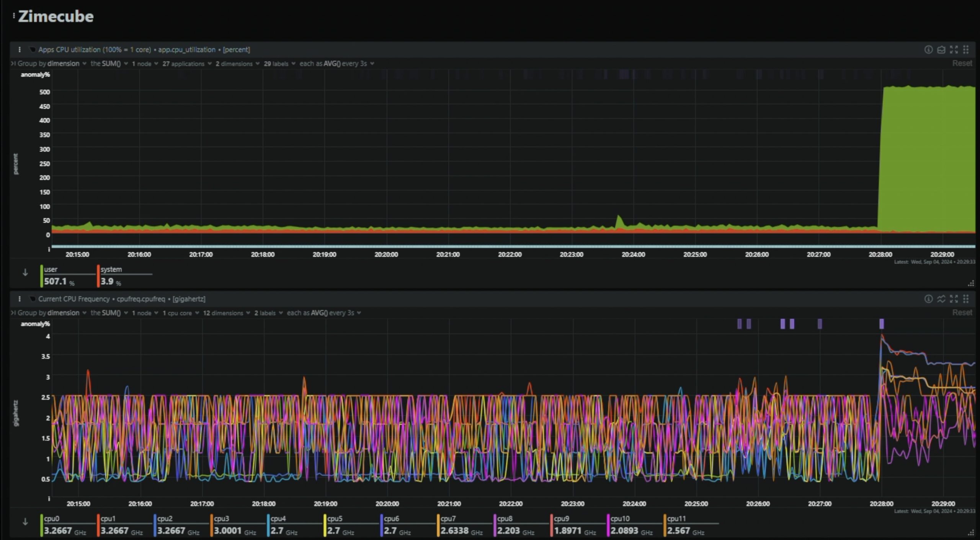
Task: Toggle the system dimension in legend
Action: [x=111, y=269]
